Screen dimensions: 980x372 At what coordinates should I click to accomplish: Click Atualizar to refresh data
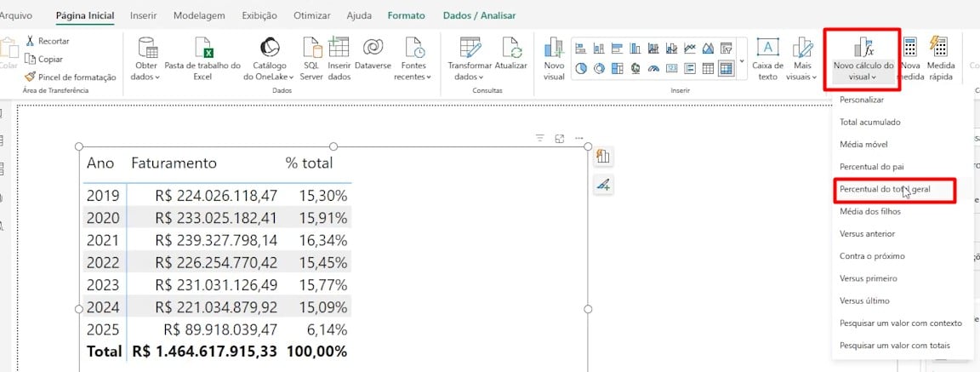pyautogui.click(x=511, y=54)
